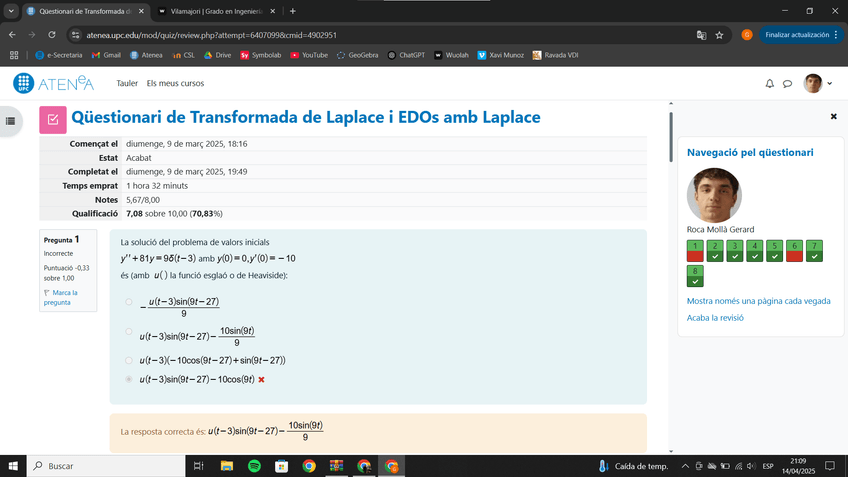Open the Atenea bookmark

pos(146,55)
